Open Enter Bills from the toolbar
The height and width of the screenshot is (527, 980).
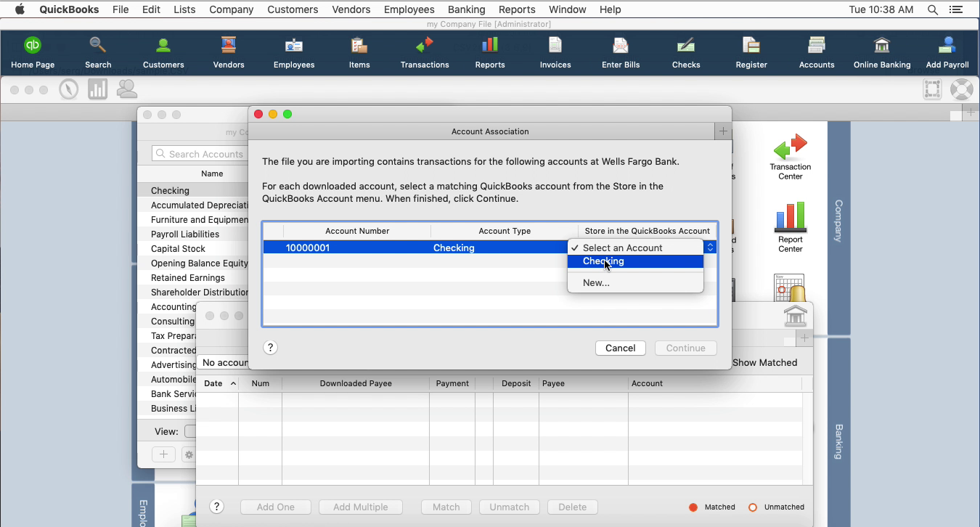coord(621,53)
